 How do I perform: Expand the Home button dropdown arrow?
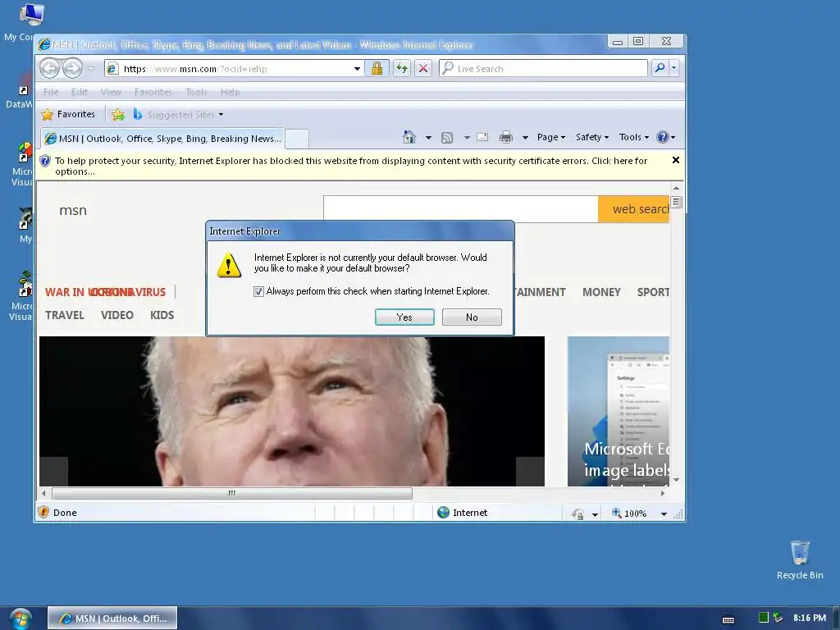click(x=428, y=138)
